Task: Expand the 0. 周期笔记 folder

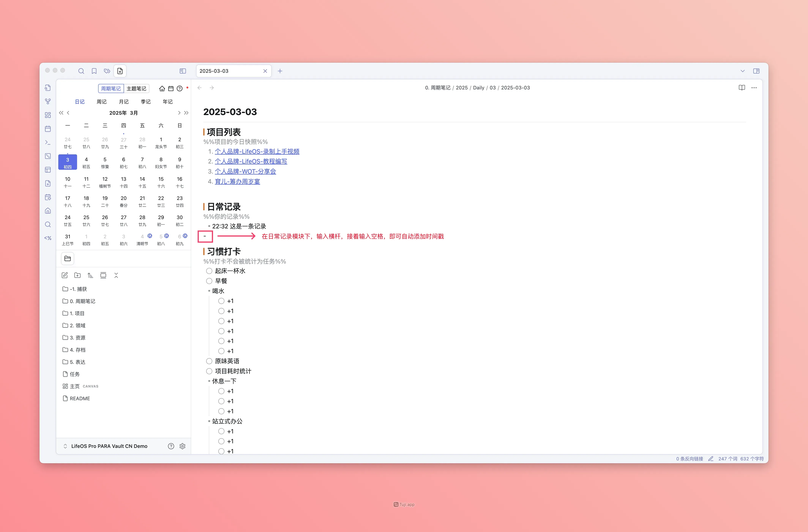Action: pyautogui.click(x=82, y=301)
